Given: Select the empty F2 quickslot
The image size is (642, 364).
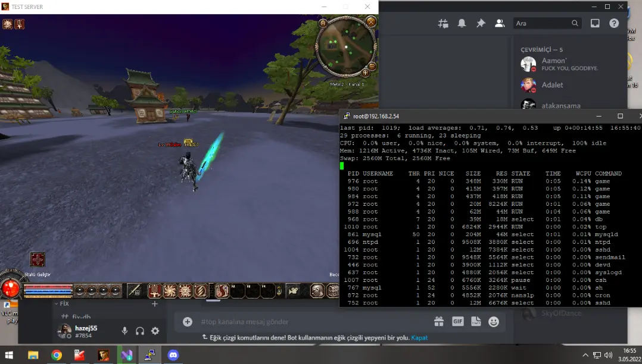Looking at the screenshot, I should [x=237, y=291].
